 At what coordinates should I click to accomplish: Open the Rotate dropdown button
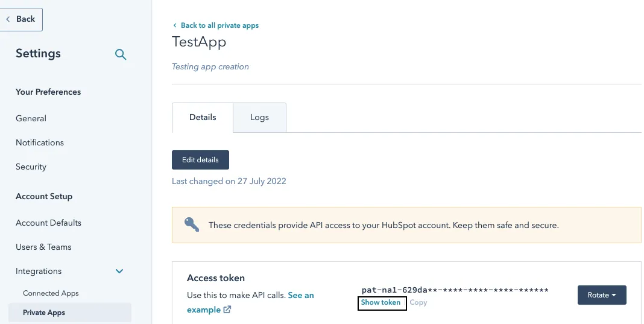[x=601, y=295]
